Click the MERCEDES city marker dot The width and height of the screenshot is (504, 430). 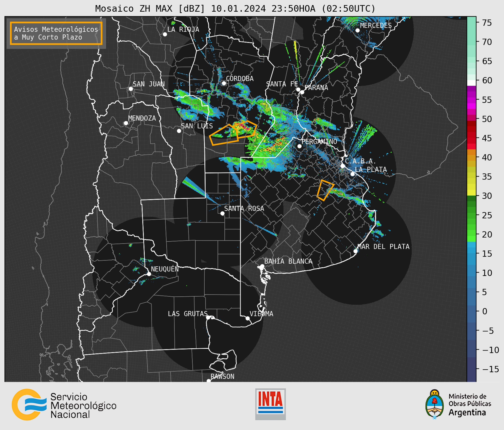[x=358, y=31]
